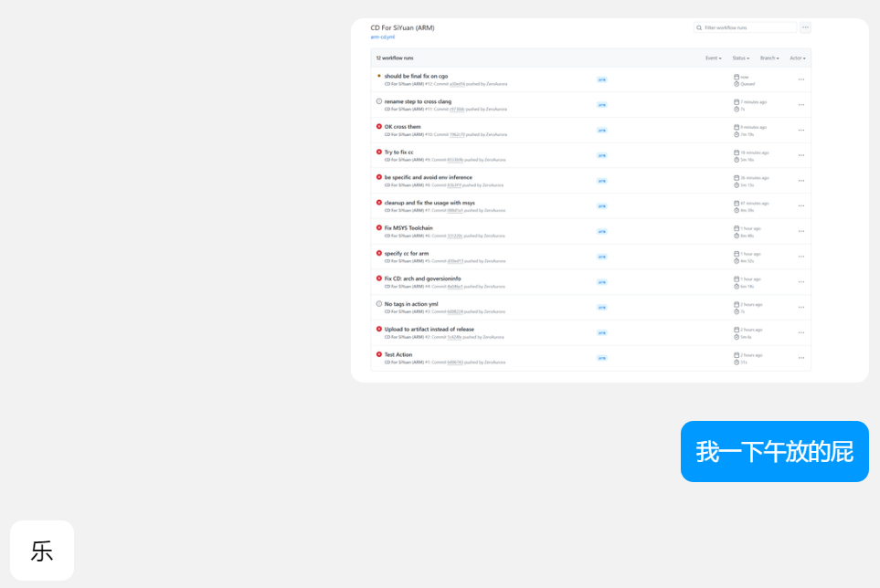Open the more options button beside the filter box
Screen dimensions: 880x588
pos(805,27)
